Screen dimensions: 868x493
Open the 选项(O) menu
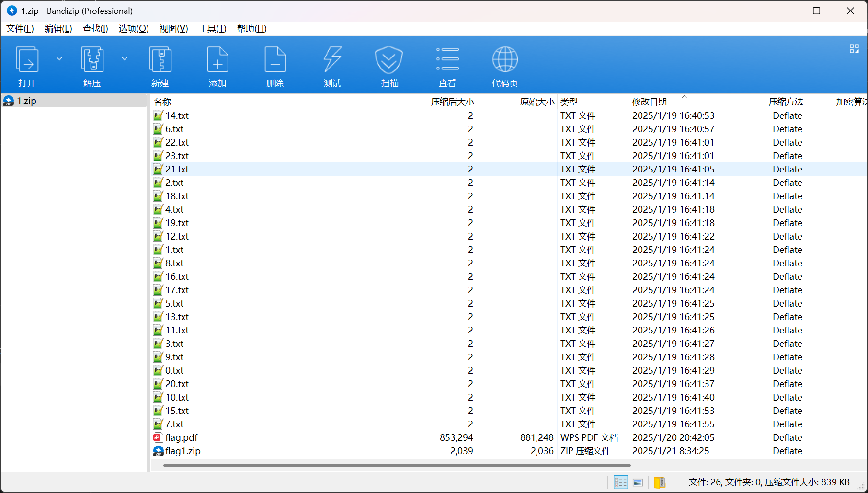[x=134, y=29]
